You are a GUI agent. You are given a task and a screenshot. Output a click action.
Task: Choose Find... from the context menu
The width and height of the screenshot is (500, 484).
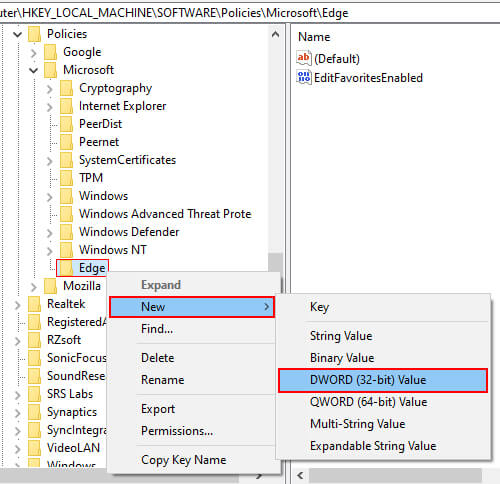tap(192, 329)
